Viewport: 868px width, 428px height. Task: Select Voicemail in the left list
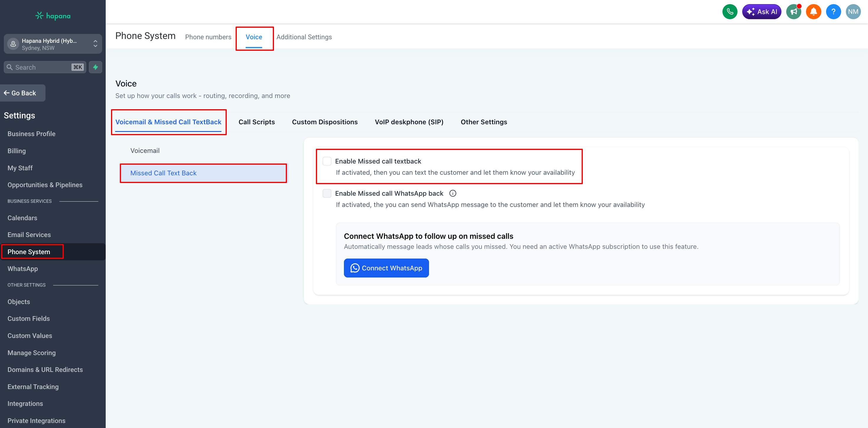pos(145,151)
